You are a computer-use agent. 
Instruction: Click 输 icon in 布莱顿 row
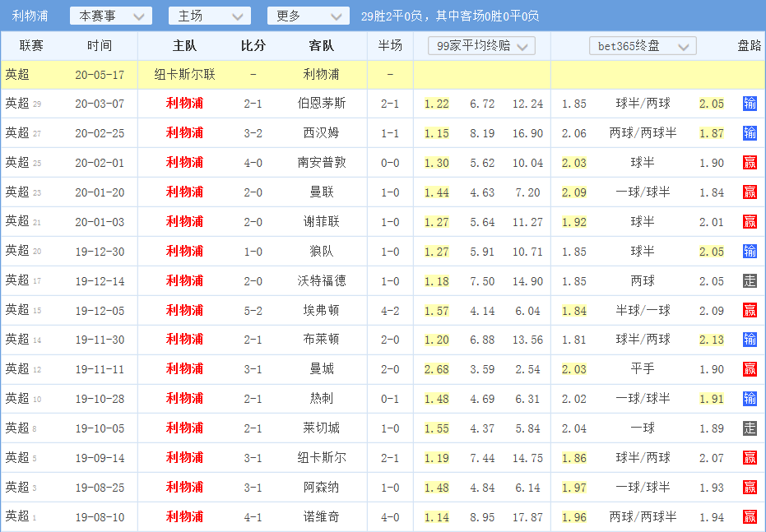[750, 340]
